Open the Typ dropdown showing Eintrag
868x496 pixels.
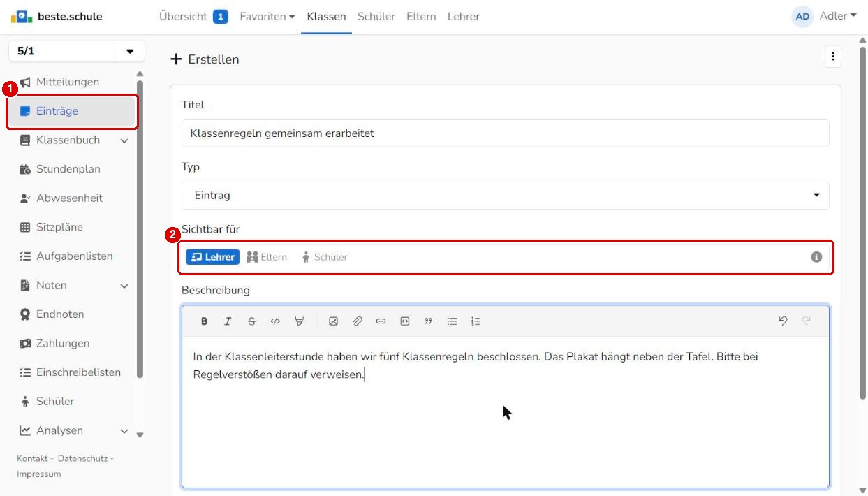point(505,196)
